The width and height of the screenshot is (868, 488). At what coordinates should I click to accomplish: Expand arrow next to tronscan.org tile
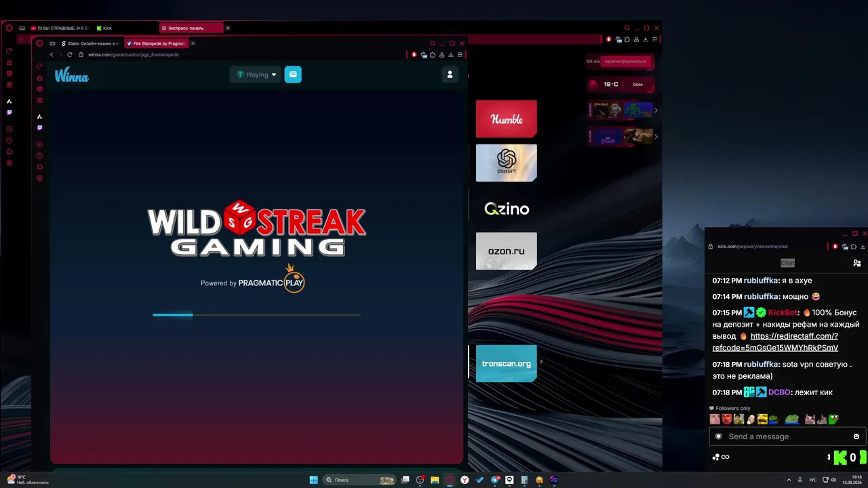541,362
